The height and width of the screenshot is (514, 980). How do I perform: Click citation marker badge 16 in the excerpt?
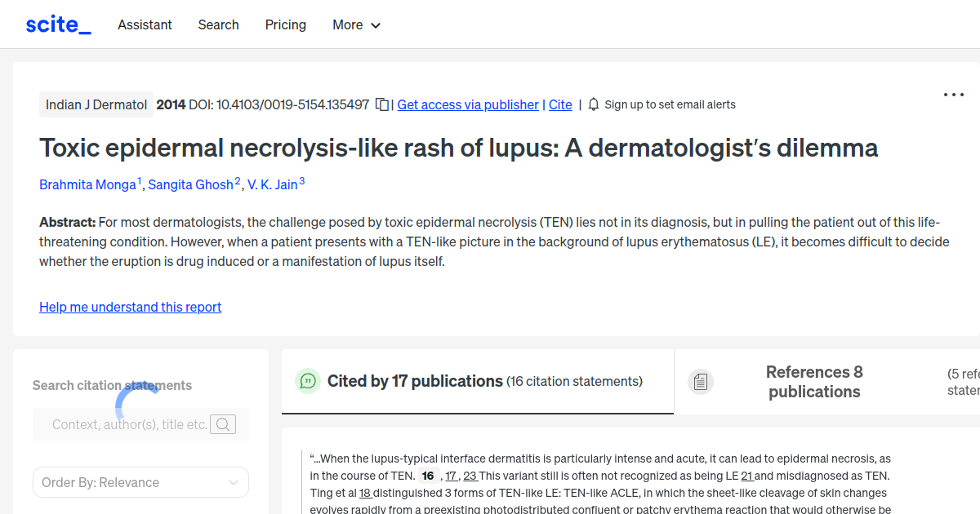(427, 475)
